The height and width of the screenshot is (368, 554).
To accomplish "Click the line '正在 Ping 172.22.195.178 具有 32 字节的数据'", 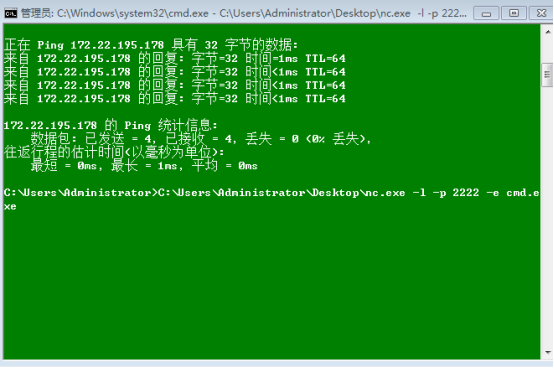I will coord(151,45).
